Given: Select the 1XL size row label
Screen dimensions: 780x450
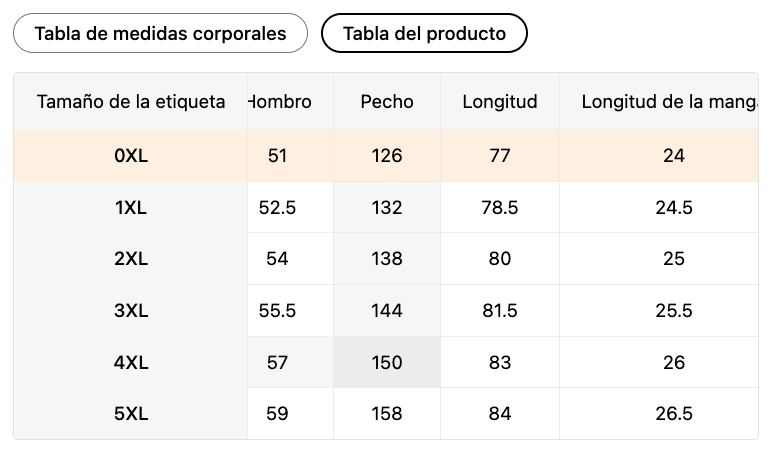Looking at the screenshot, I should 131,207.
